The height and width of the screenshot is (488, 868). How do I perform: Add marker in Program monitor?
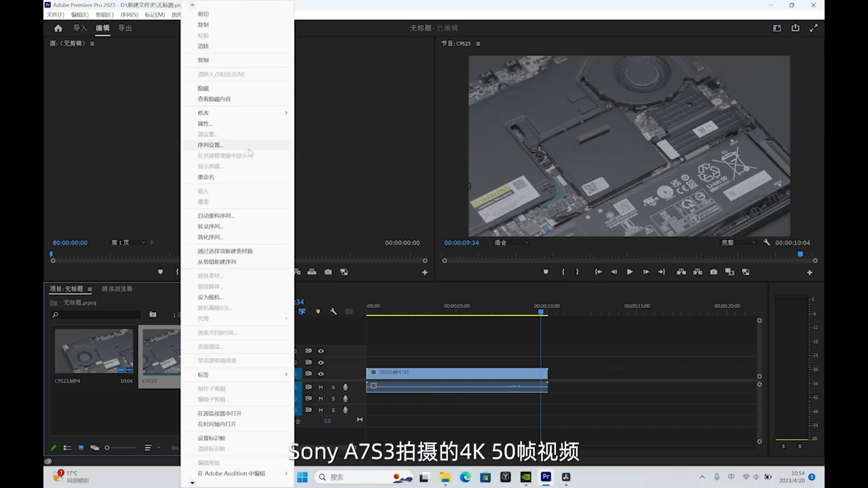coord(546,272)
